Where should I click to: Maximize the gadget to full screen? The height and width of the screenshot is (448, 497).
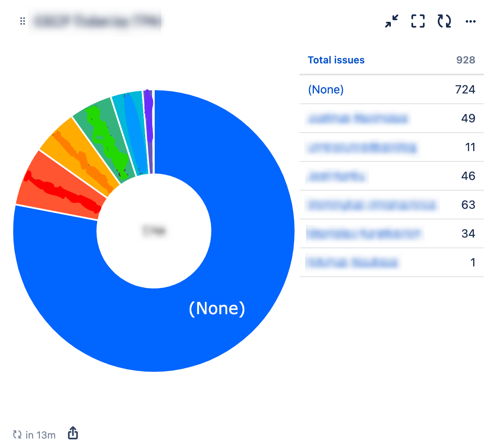[418, 21]
